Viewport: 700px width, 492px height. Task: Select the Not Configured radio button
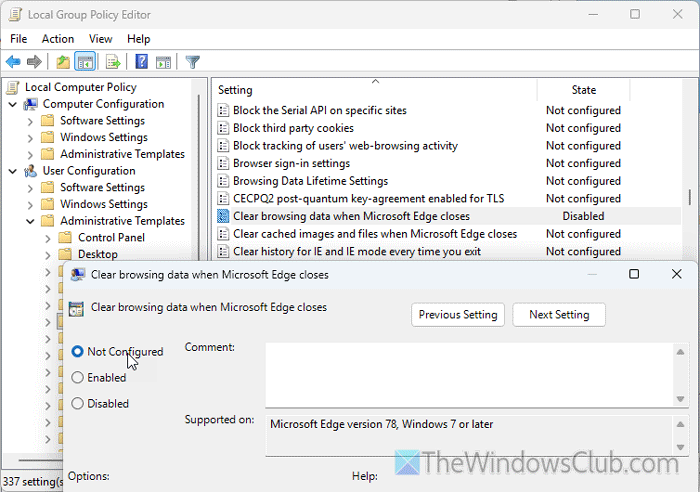(77, 351)
